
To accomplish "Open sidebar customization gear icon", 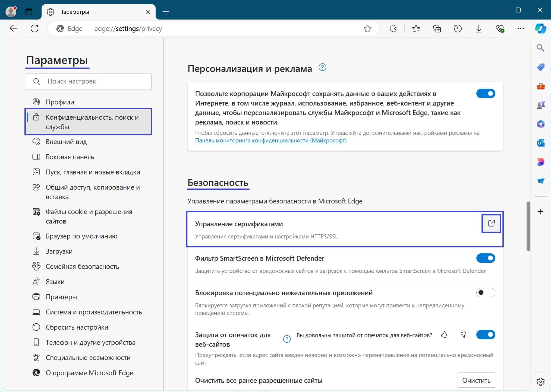I will pyautogui.click(x=540, y=381).
